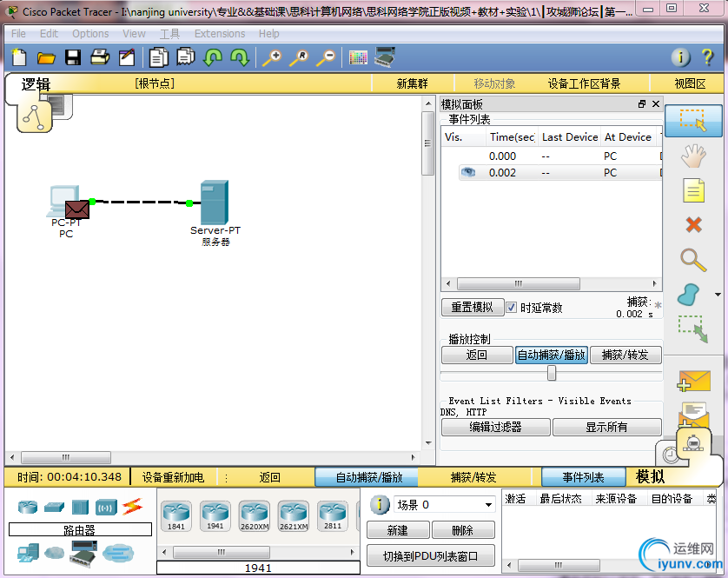Open the File menu
728x578 pixels.
point(18,33)
